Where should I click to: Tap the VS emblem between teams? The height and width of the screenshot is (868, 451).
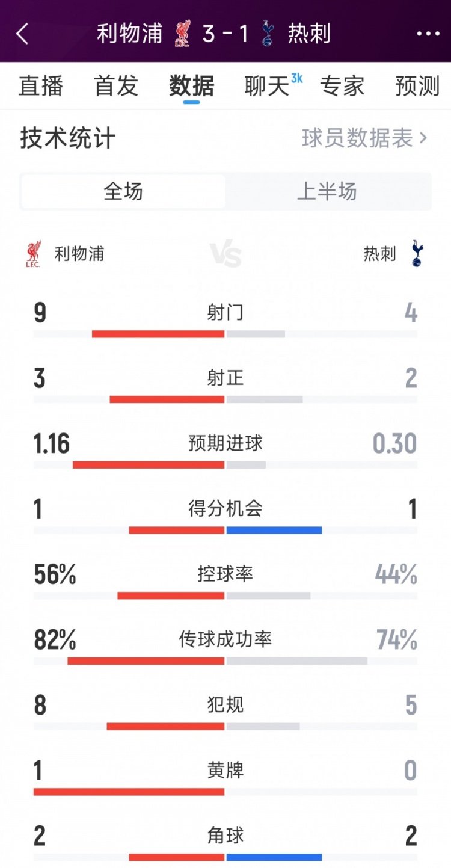tap(226, 254)
